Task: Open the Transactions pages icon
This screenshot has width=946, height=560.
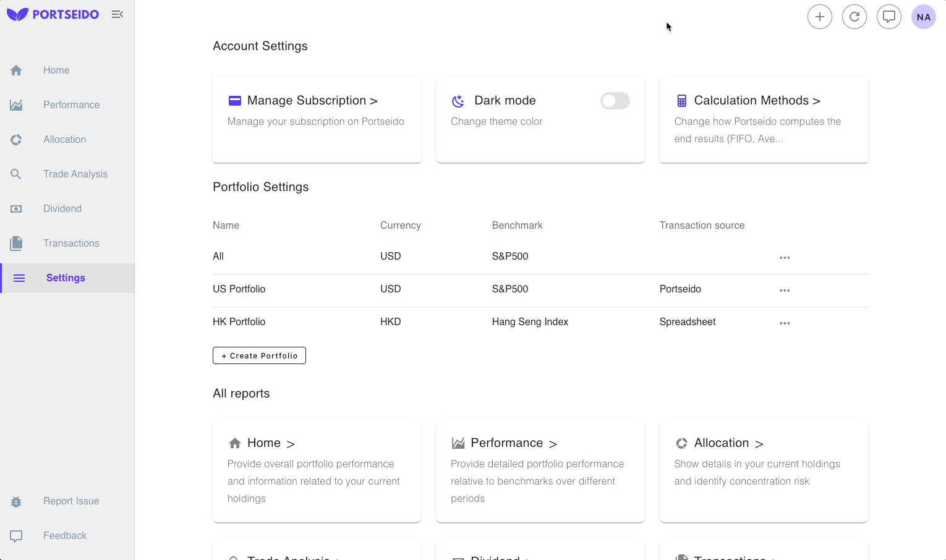Action: coord(16,243)
